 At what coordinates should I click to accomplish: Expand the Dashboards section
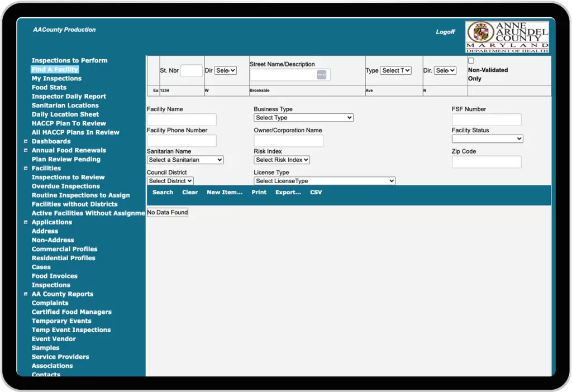click(x=25, y=141)
